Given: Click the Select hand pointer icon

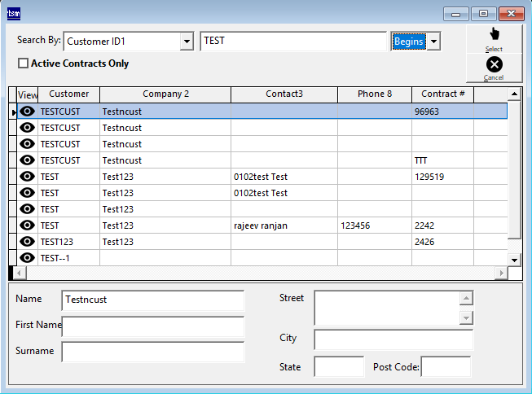Looking at the screenshot, I should click(x=494, y=34).
